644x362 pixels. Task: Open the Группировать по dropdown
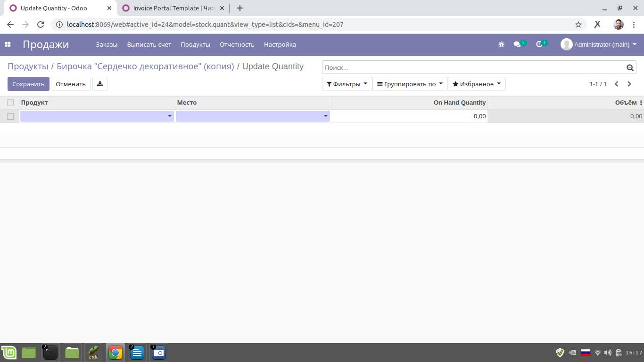coord(410,84)
